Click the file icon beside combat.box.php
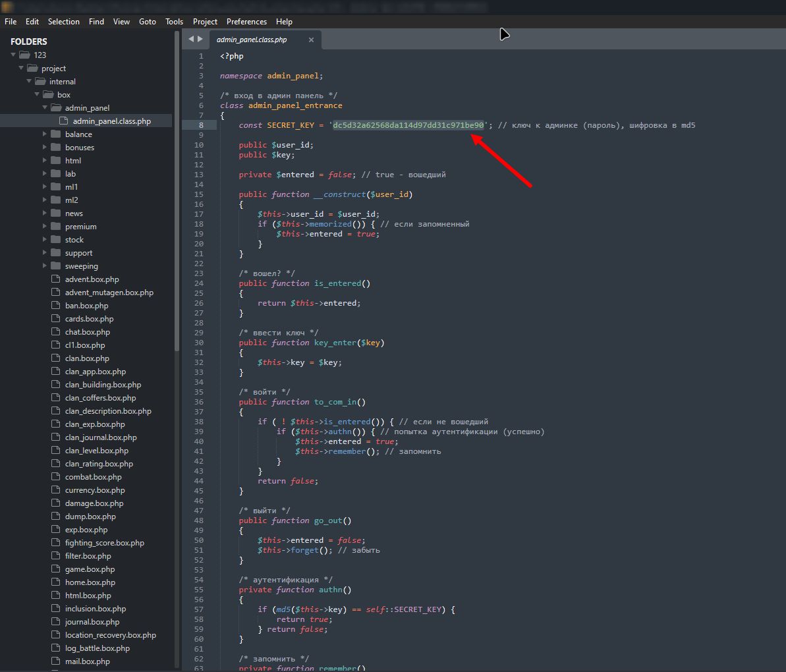 pos(56,477)
